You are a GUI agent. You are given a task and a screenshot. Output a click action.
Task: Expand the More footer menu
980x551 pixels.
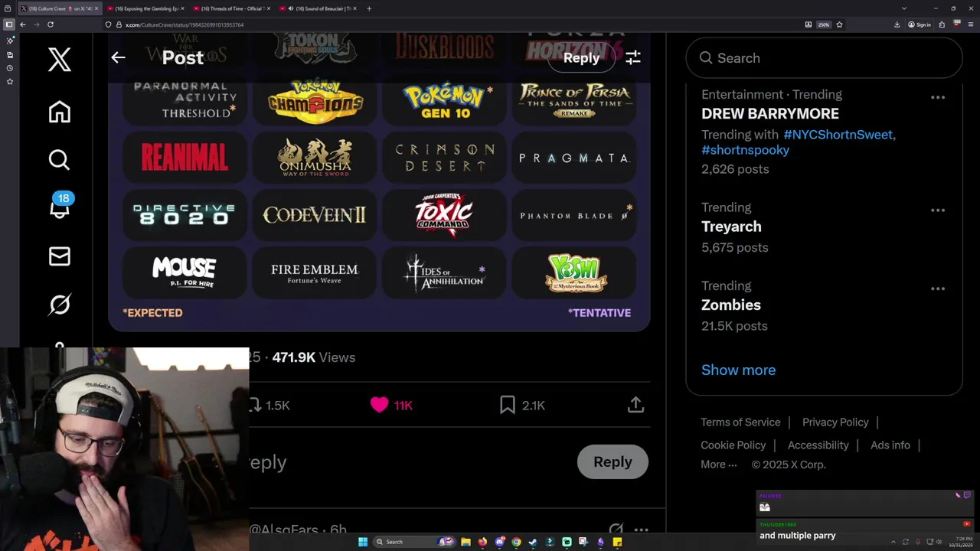[718, 465]
